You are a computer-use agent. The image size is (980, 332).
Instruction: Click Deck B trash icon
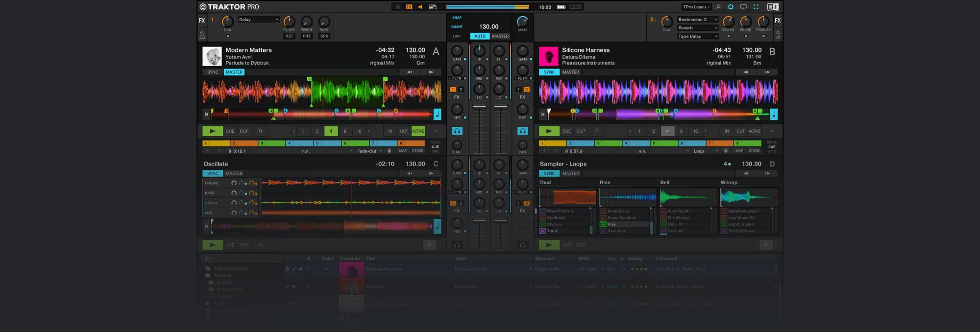726,151
